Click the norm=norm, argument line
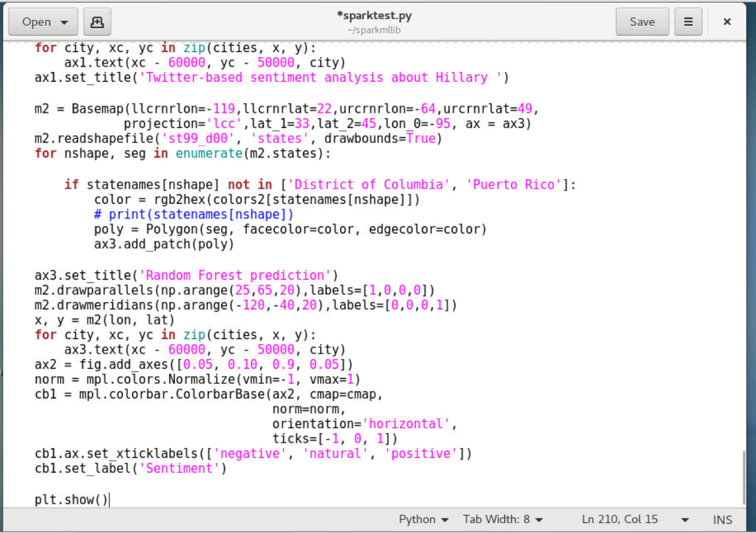The width and height of the screenshot is (756, 533). (x=309, y=409)
